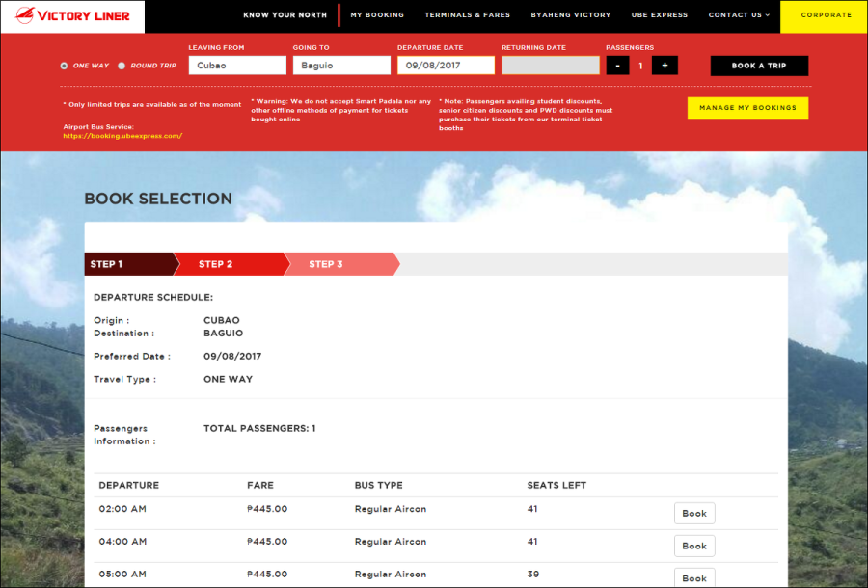Click the passenger count number 1
Screen dimensions: 868x588
(x=640, y=66)
